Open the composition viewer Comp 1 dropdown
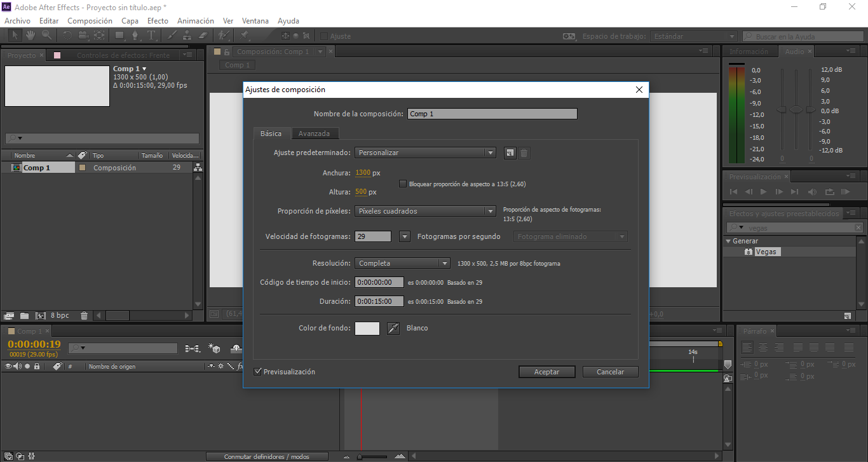Image resolution: width=868 pixels, height=462 pixels. [321, 51]
